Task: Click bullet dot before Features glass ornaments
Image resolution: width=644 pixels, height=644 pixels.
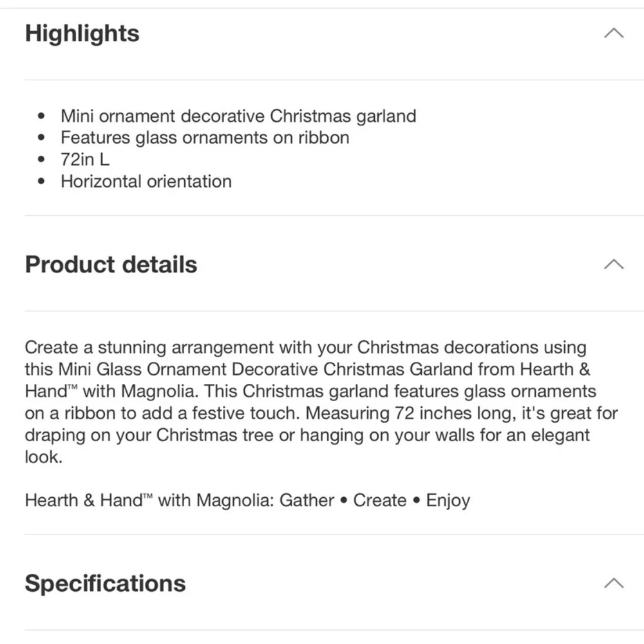Action: pyautogui.click(x=41, y=138)
